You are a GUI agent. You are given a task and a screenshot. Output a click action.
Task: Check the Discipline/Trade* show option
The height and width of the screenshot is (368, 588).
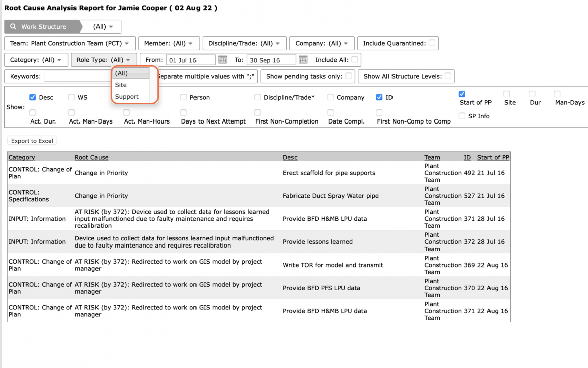click(x=257, y=97)
